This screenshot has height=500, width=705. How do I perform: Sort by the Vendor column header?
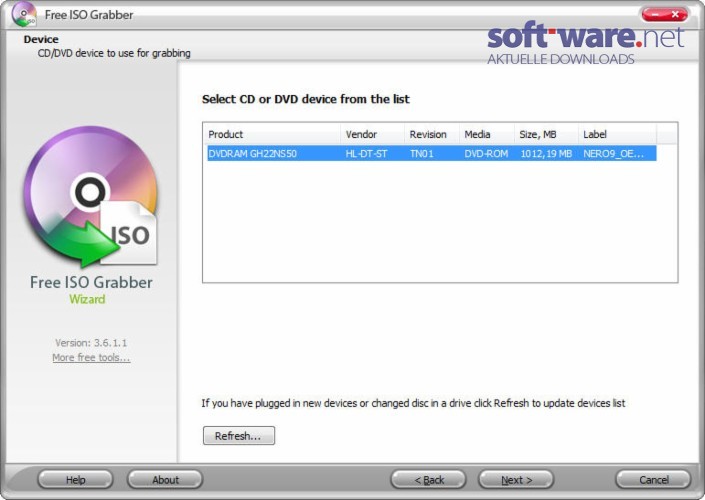(372, 134)
